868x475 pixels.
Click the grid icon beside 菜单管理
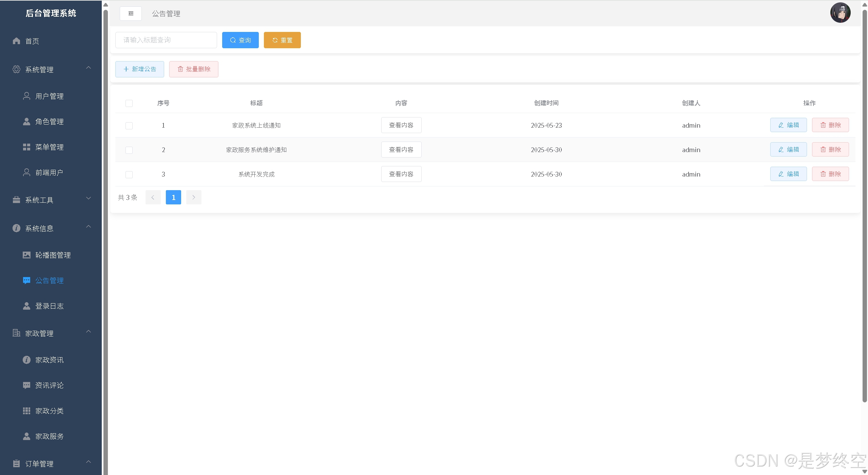[26, 147]
